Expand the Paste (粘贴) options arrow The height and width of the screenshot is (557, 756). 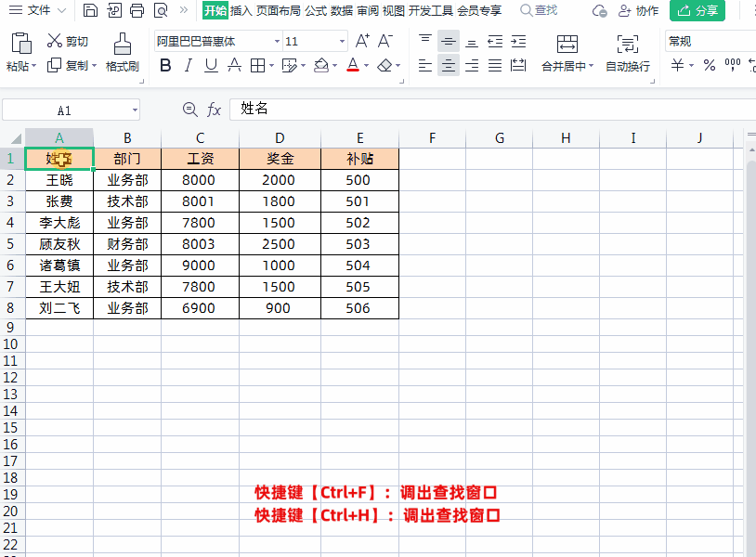[x=33, y=66]
